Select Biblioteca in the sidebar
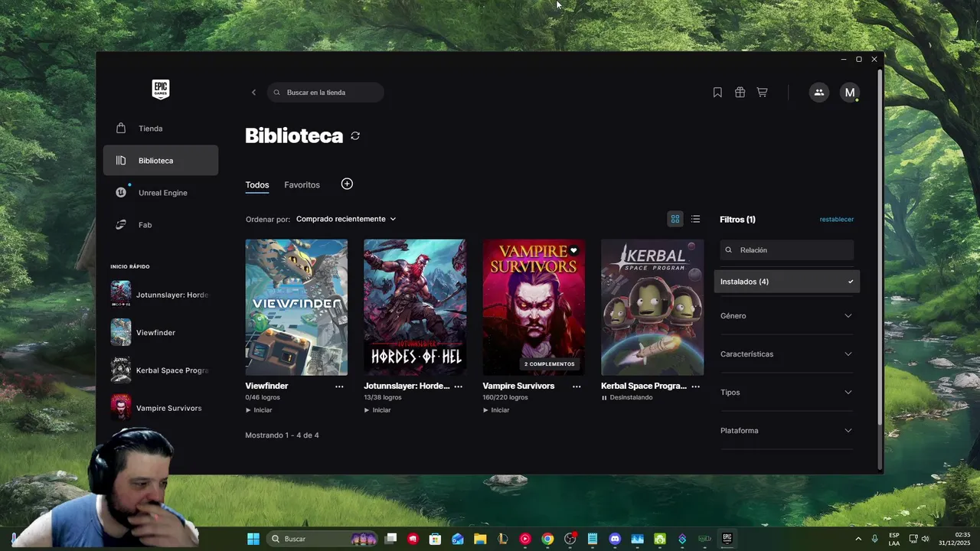Screen dimensions: 980x551 (x=161, y=161)
